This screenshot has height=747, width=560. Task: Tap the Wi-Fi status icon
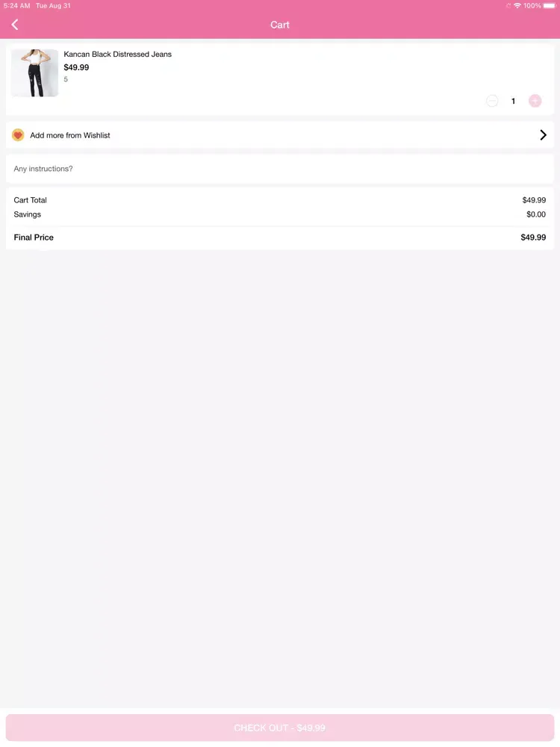517,5
